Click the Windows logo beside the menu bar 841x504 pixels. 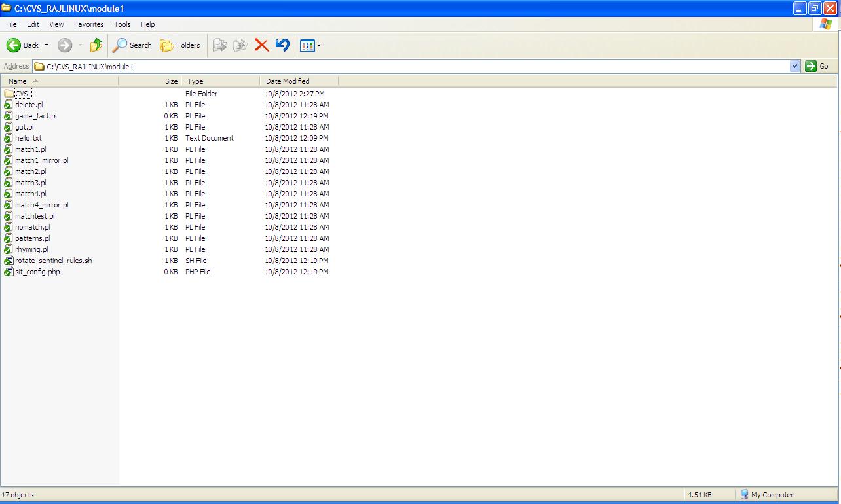click(825, 24)
